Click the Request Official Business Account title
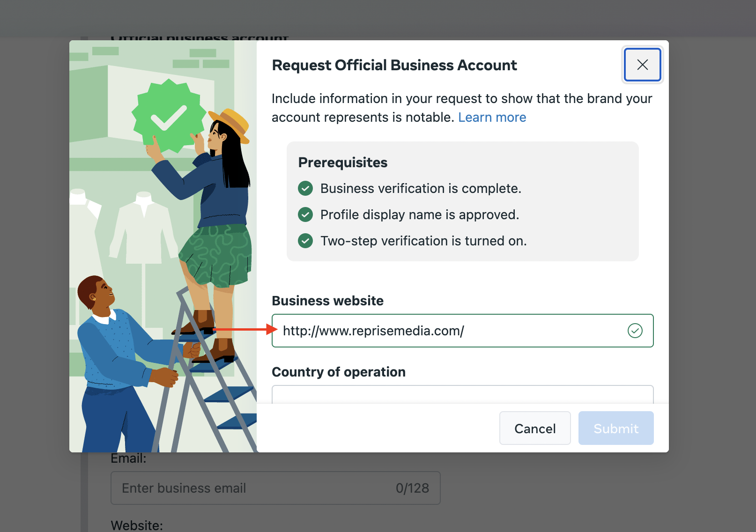 pyautogui.click(x=394, y=65)
